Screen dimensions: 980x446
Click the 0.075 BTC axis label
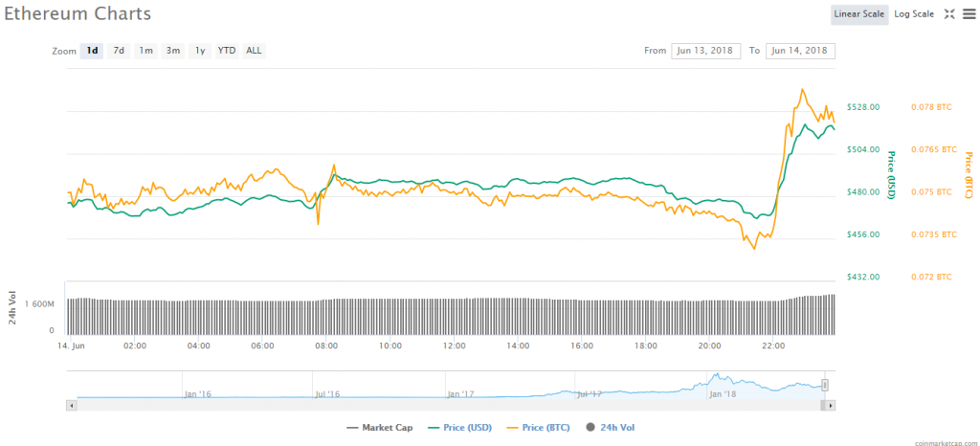932,192
